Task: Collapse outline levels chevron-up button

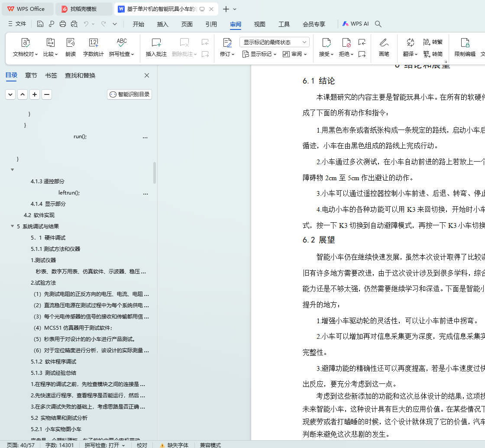Action: [23, 94]
